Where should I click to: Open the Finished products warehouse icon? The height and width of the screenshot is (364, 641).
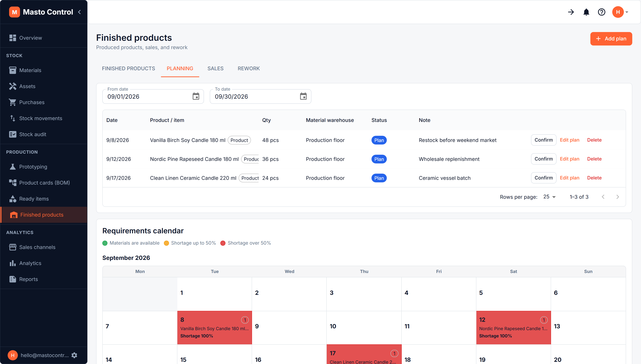tap(13, 215)
